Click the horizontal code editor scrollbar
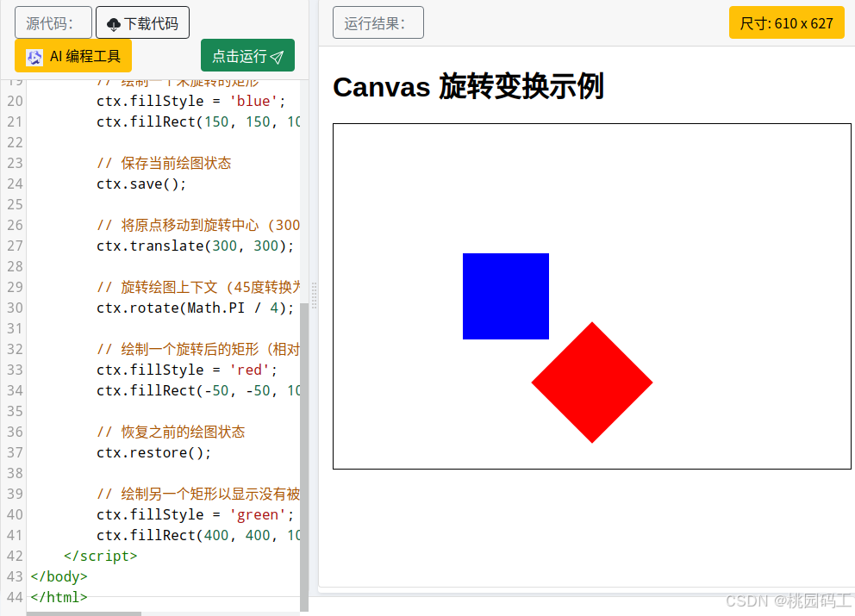Image resolution: width=855 pixels, height=616 pixels. (x=84, y=613)
